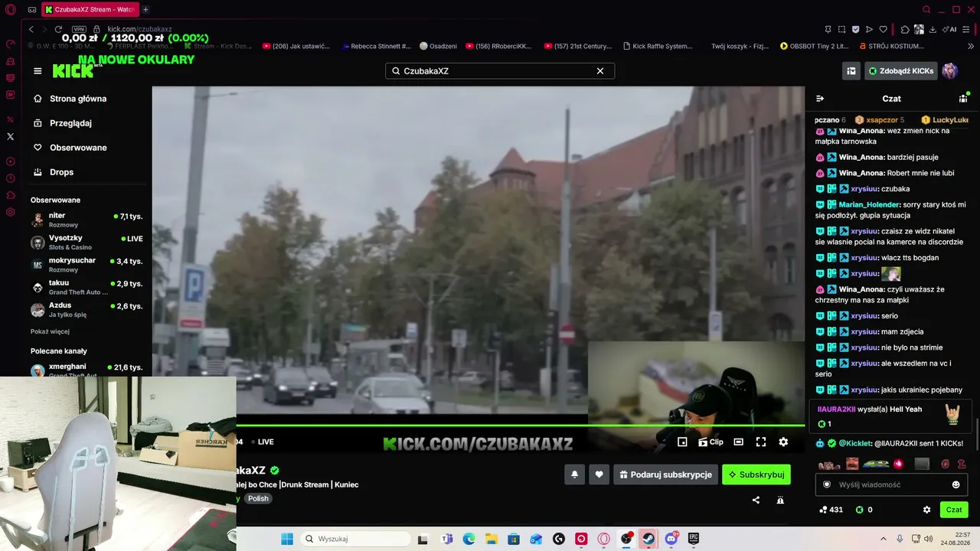
Task: Select the Polish language tag
Action: (x=258, y=498)
